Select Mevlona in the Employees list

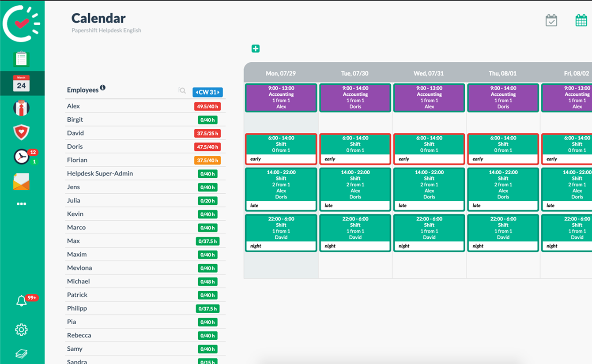click(79, 268)
